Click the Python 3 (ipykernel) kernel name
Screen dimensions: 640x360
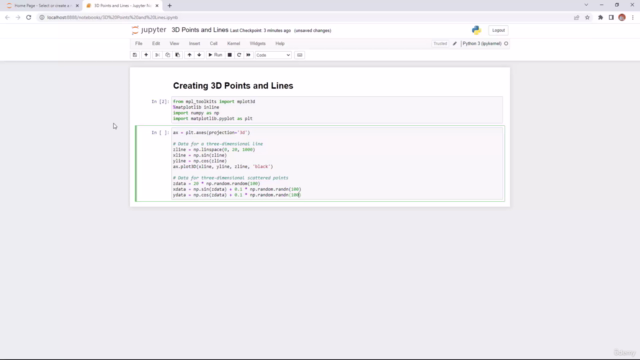click(x=482, y=44)
